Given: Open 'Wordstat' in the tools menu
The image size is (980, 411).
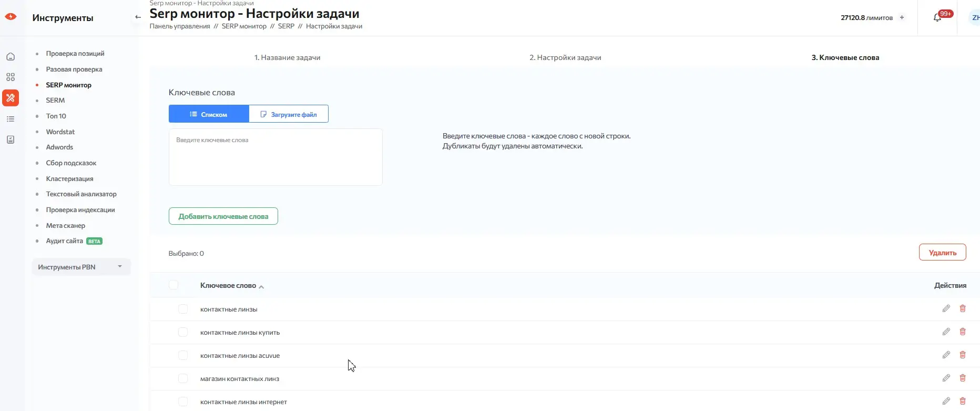Looking at the screenshot, I should tap(60, 132).
